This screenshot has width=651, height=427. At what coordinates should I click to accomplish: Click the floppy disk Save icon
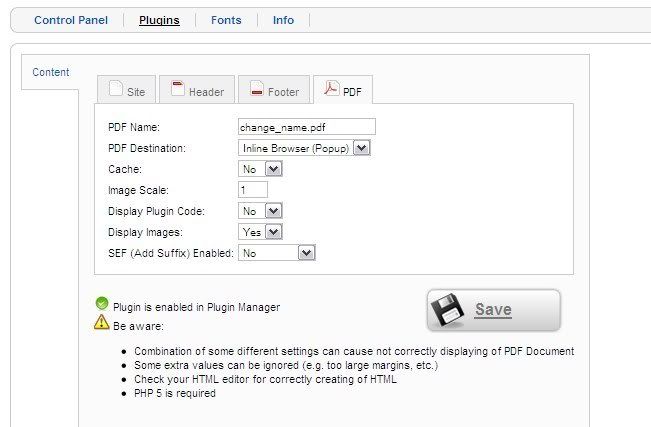coord(448,310)
